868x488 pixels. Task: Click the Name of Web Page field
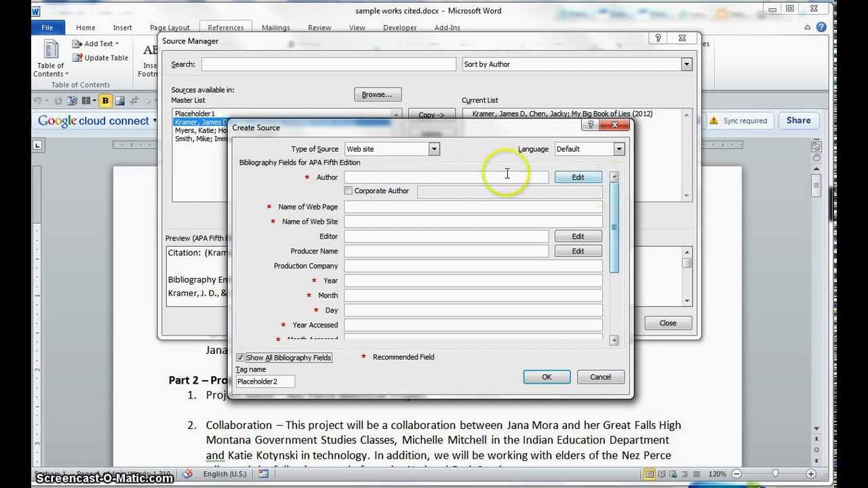[x=473, y=207]
